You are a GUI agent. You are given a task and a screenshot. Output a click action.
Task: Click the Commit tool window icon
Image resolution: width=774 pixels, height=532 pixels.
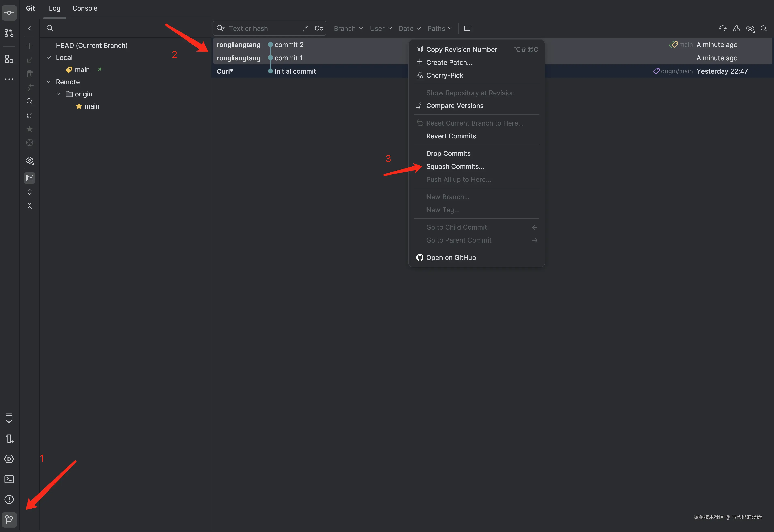pos(9,13)
